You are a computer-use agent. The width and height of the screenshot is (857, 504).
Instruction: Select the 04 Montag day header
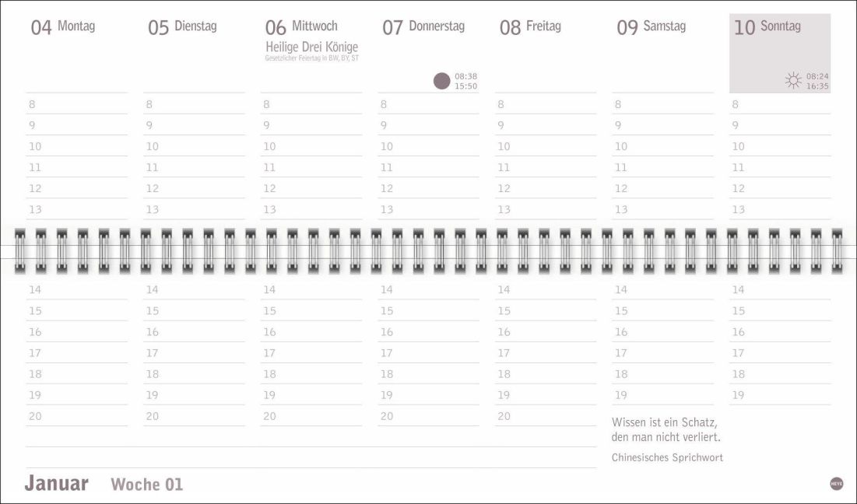click(63, 27)
